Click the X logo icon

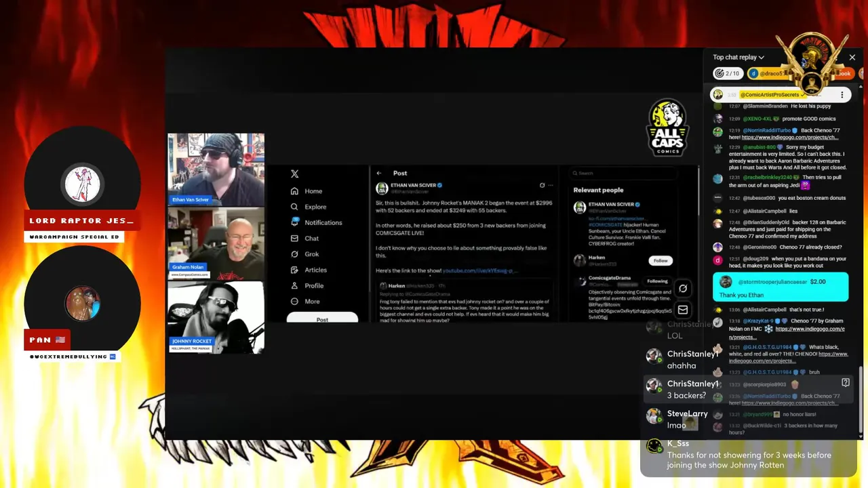tap(294, 174)
